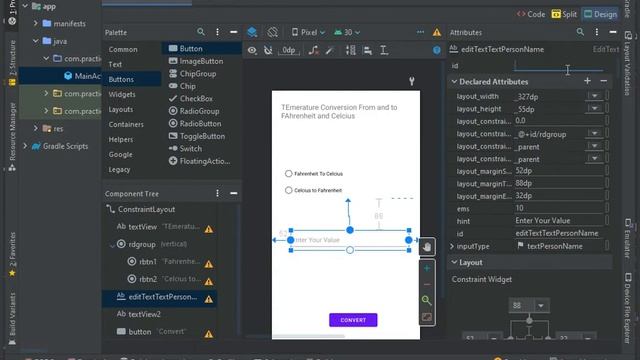Click the warning on button row
The width and height of the screenshot is (640, 360).
(x=209, y=334)
